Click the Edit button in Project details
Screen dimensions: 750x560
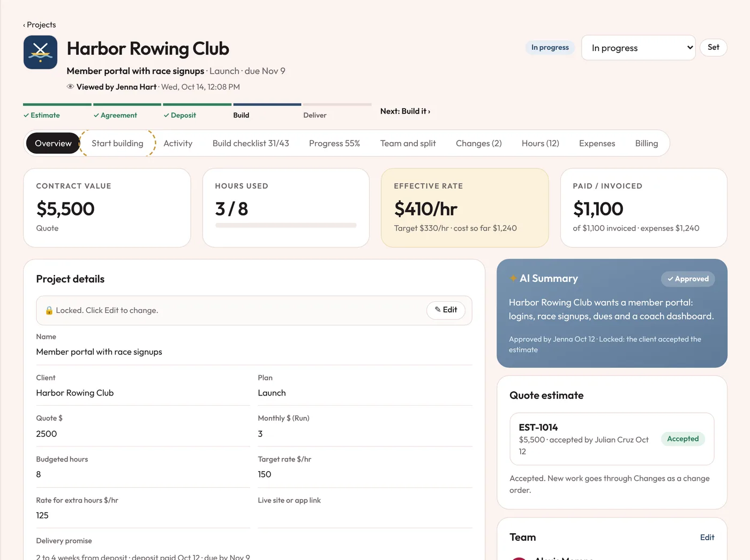pyautogui.click(x=446, y=310)
